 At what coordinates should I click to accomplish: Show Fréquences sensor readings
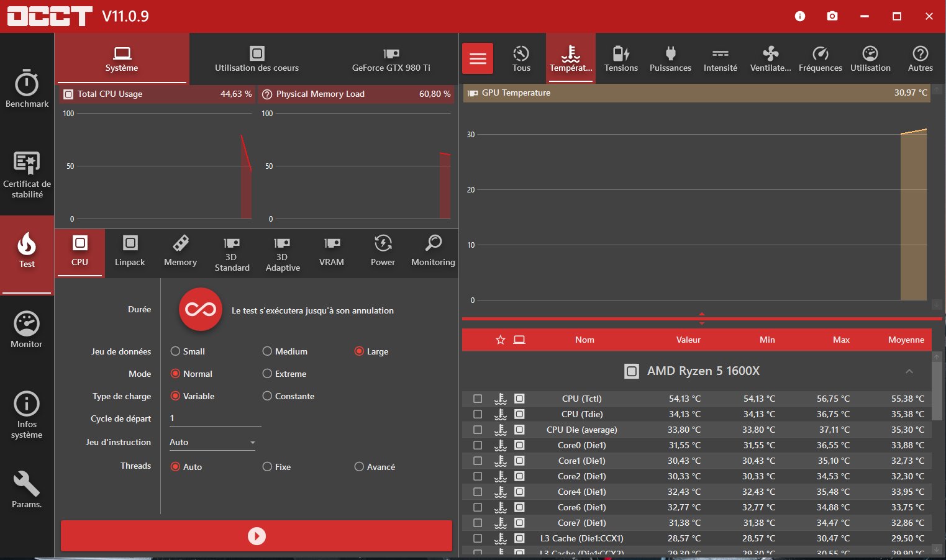pos(820,59)
